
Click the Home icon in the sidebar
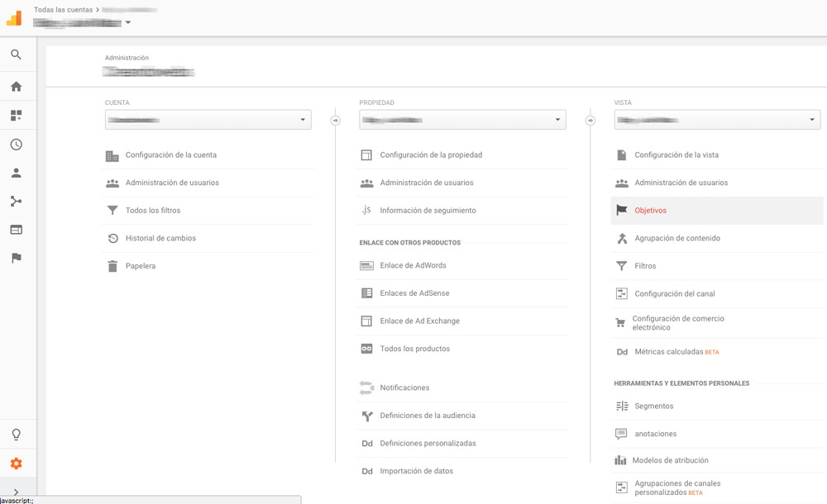[17, 86]
